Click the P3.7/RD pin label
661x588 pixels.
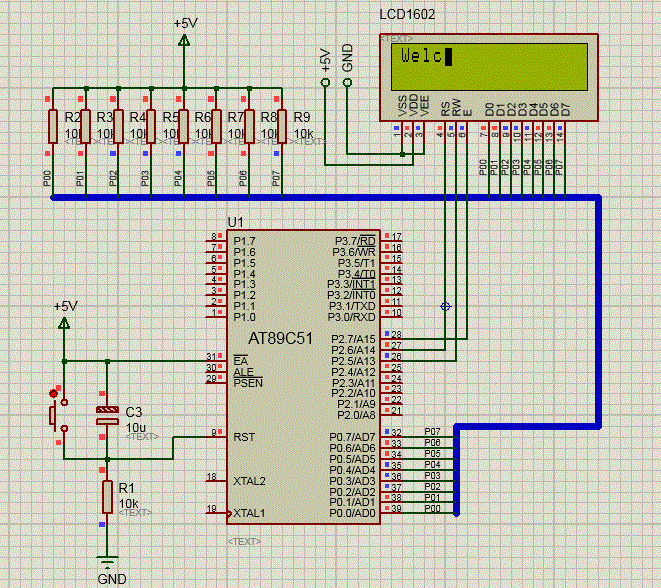coord(355,241)
